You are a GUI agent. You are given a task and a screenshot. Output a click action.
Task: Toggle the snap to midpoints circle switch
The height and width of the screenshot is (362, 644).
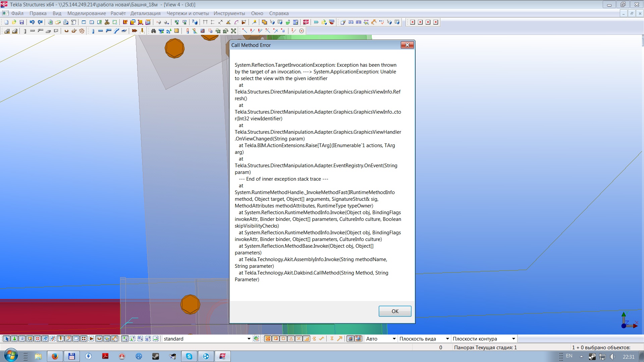tap(283, 339)
